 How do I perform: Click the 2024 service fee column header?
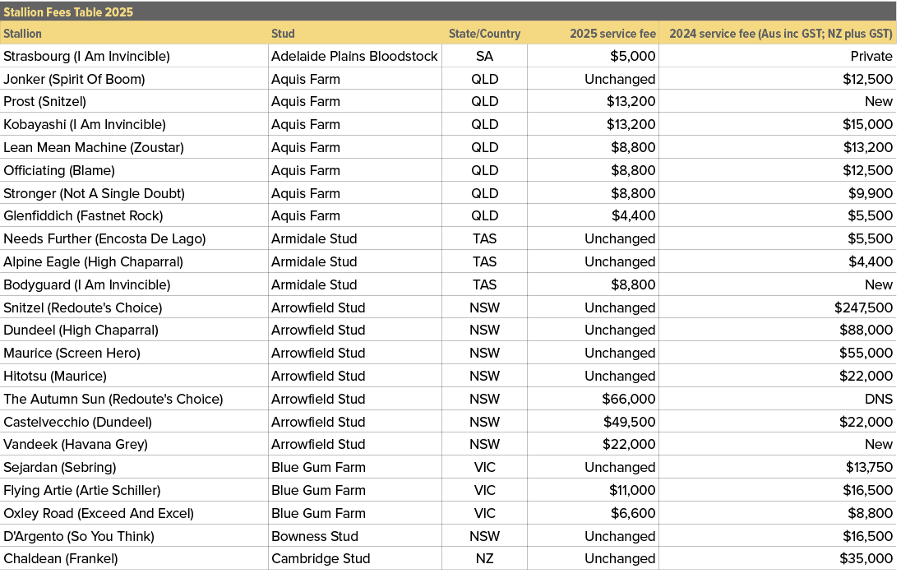(x=779, y=34)
